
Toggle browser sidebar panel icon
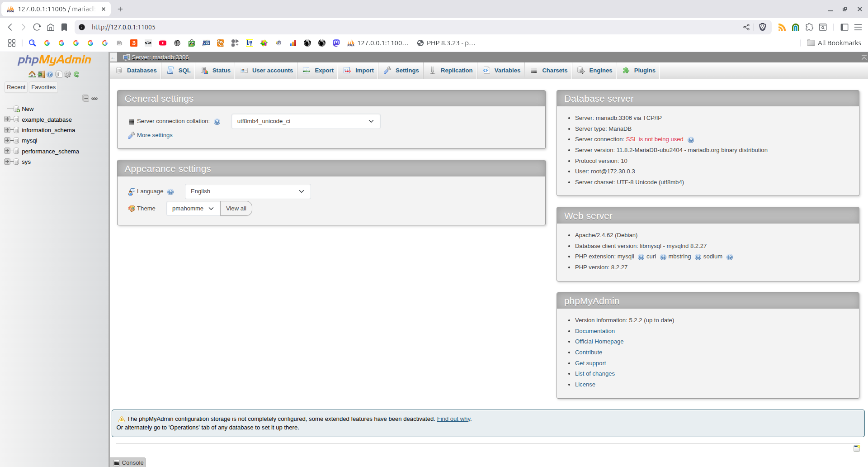pos(844,27)
